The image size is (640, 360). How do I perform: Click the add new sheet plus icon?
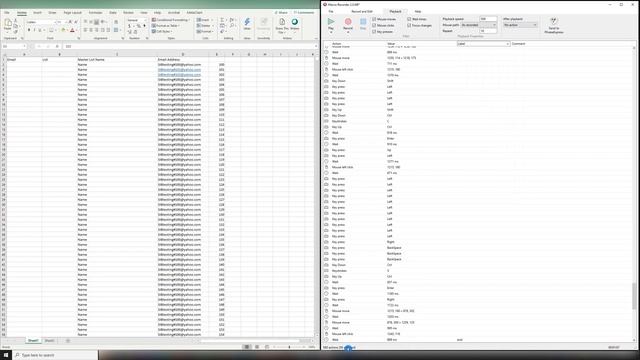(x=68, y=341)
